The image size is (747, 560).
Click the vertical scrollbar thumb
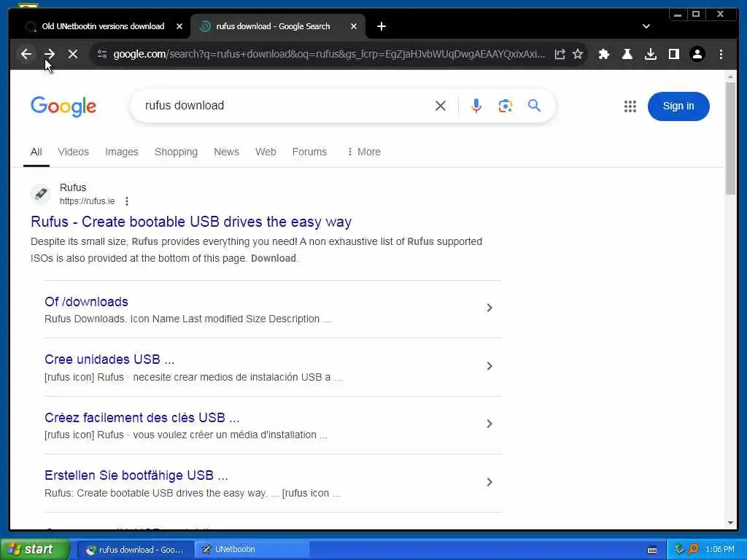click(731, 138)
